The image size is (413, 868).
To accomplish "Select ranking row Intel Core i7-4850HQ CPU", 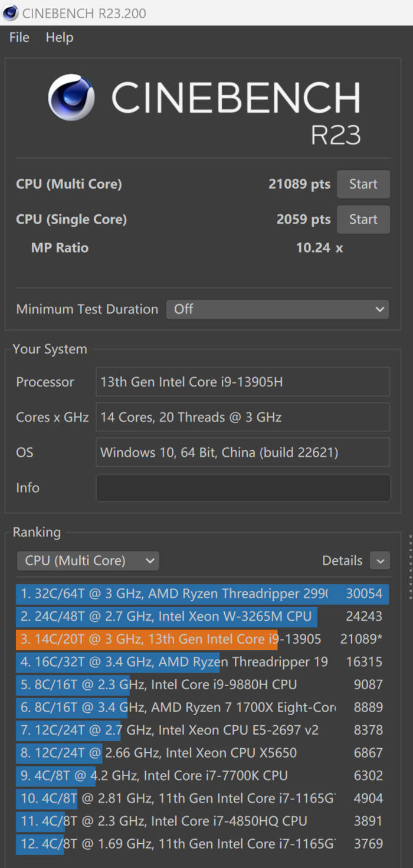I will (x=202, y=821).
